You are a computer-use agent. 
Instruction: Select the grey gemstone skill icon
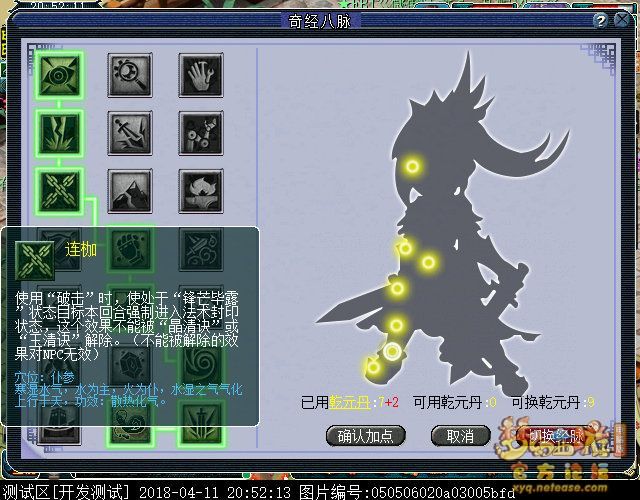tap(130, 364)
